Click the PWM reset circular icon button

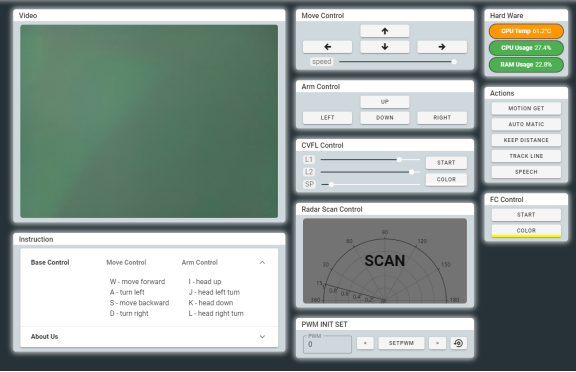[x=458, y=343]
